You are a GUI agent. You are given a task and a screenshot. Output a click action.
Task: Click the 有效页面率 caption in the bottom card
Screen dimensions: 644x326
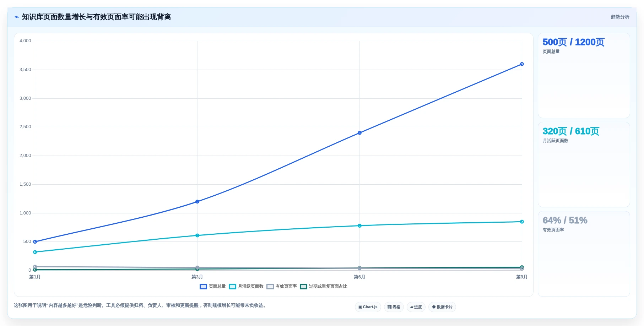(553, 230)
